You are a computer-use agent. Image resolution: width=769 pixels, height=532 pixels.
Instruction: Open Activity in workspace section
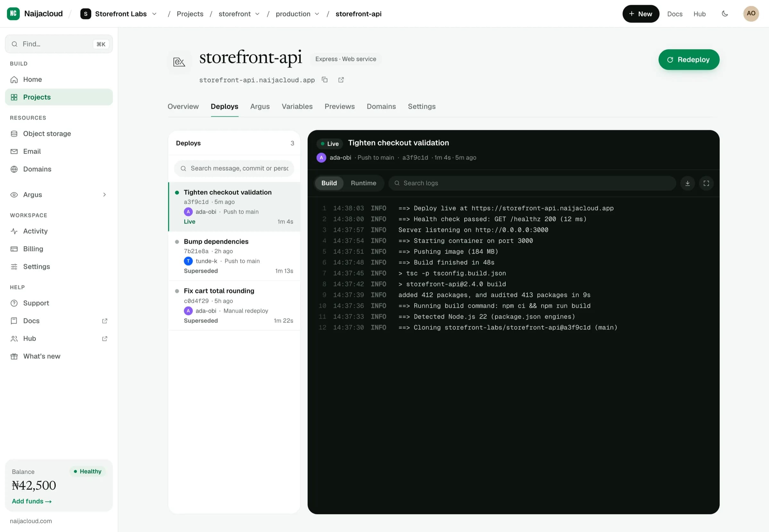tap(59, 231)
